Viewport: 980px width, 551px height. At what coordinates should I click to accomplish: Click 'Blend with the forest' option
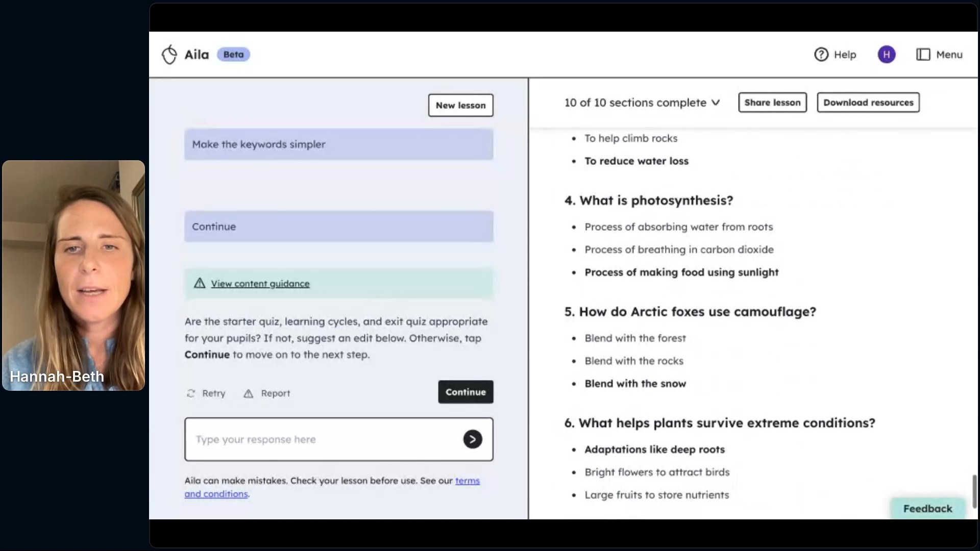pyautogui.click(x=635, y=338)
